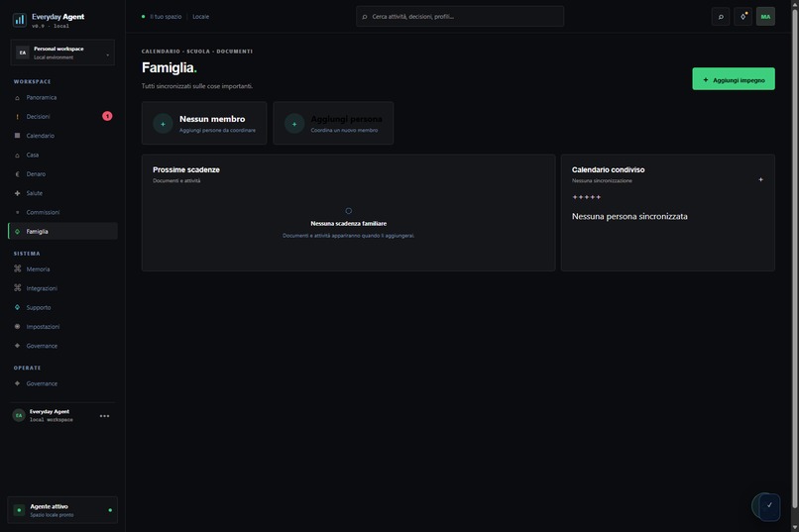
Task: Select Famiglia in the sidebar
Action: tap(62, 231)
